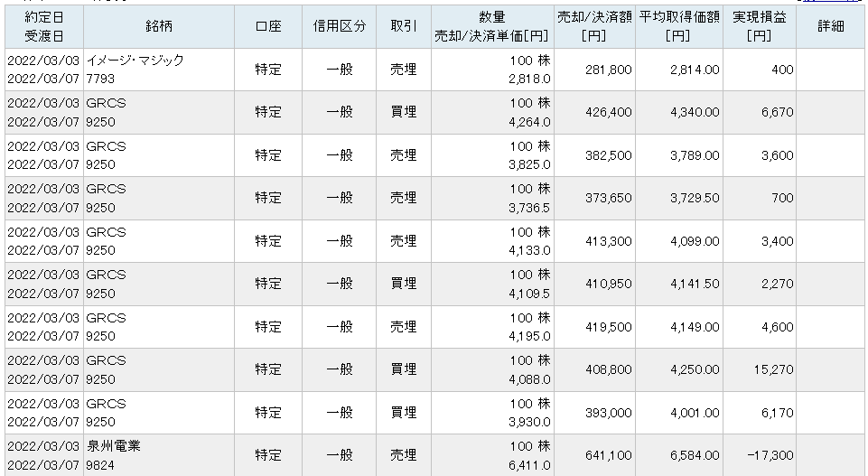Click the 426,400 settlement amount
868x476 pixels.
click(609, 112)
